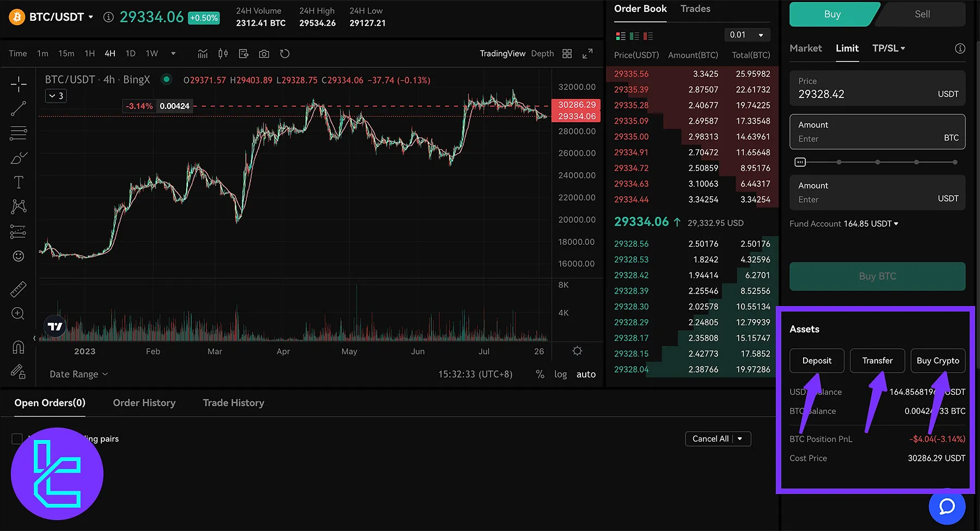Click the Deposit button
980x531 pixels.
[x=817, y=361]
